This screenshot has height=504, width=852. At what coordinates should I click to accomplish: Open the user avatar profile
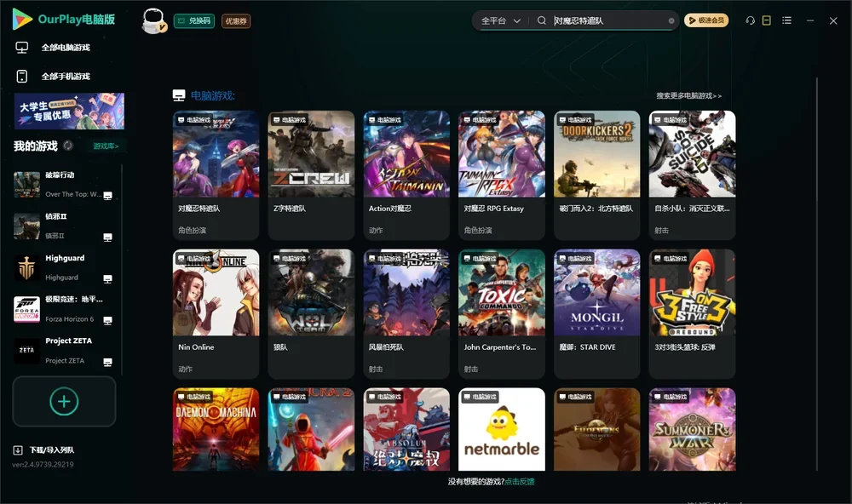click(x=153, y=20)
